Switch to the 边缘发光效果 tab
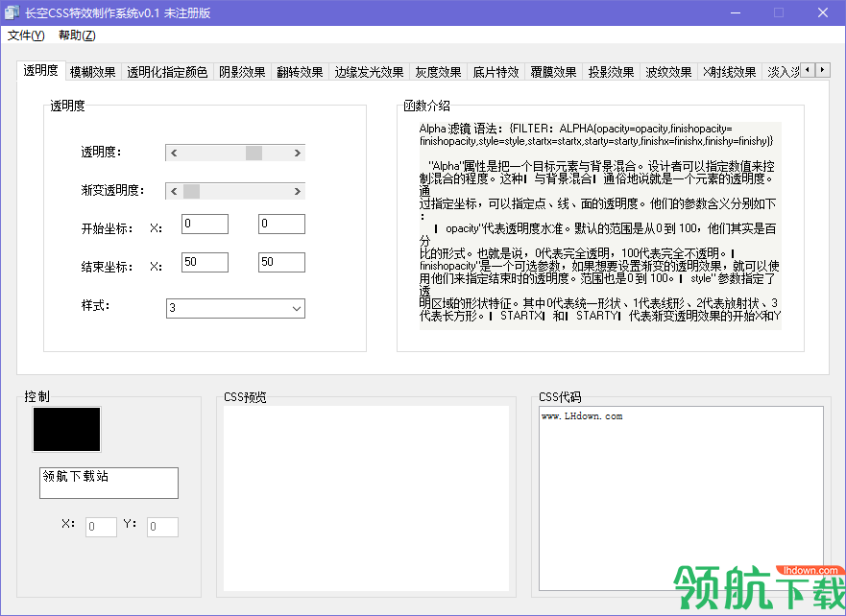The width and height of the screenshot is (846, 616). pyautogui.click(x=369, y=72)
